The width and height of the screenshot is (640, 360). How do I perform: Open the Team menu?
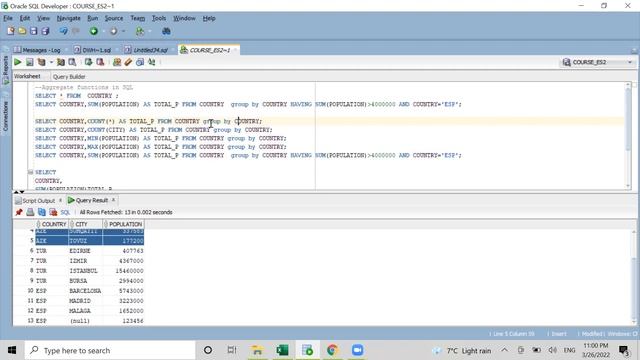click(x=138, y=18)
